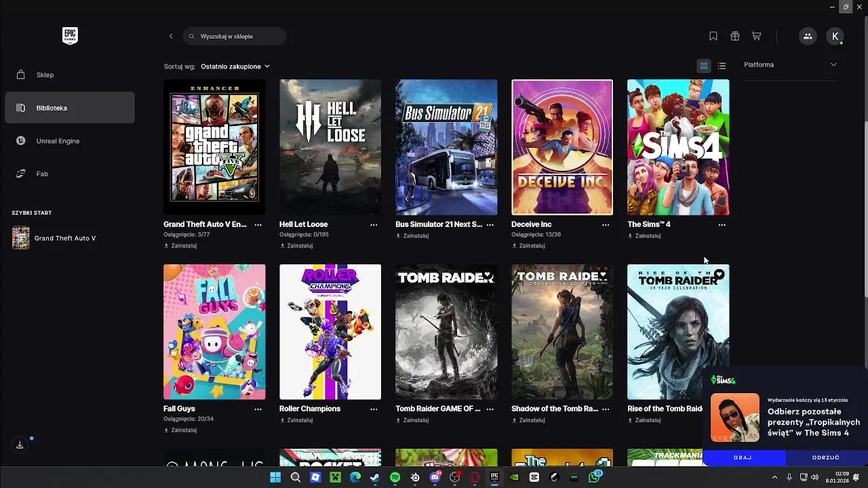This screenshot has width=868, height=488.
Task: Open three-dot menu for Roller Champions
Action: coord(374,409)
